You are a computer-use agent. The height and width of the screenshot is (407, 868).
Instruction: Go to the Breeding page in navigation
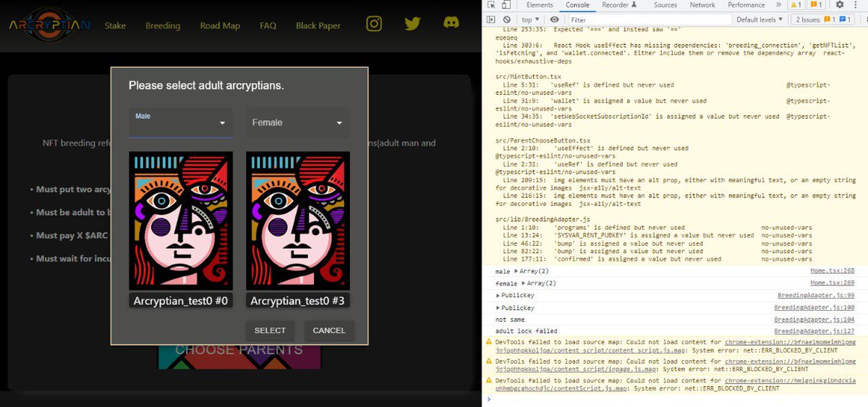tap(163, 25)
